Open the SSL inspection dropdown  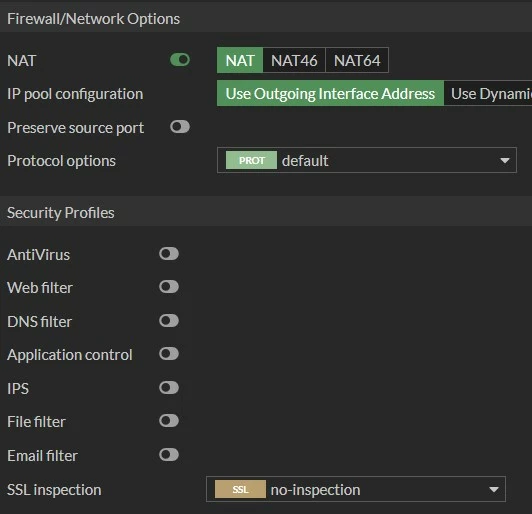point(356,489)
